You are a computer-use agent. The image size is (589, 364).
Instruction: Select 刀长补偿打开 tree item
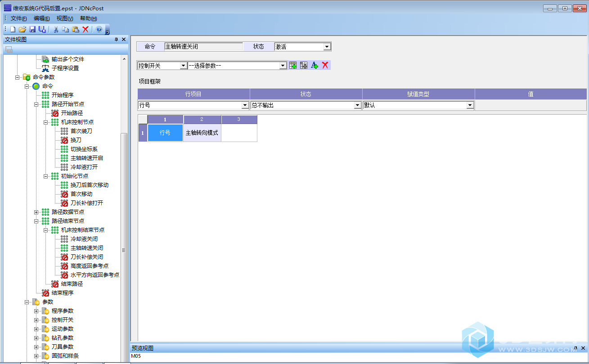[x=87, y=203]
